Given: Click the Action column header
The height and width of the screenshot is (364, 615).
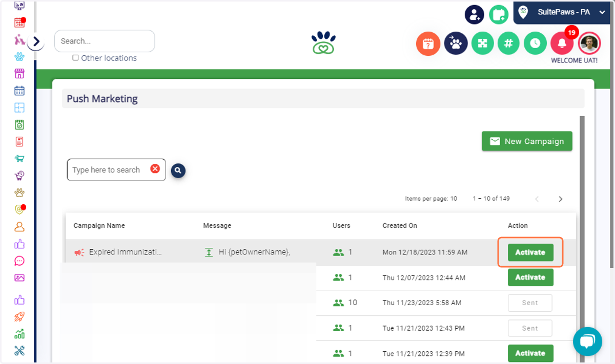Looking at the screenshot, I should [518, 225].
